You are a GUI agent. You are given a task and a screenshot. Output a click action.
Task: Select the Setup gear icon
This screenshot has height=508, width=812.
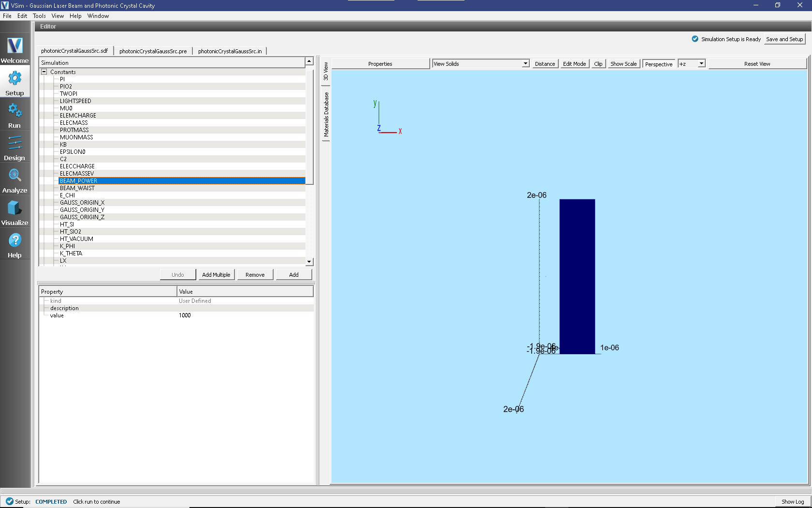pyautogui.click(x=14, y=78)
